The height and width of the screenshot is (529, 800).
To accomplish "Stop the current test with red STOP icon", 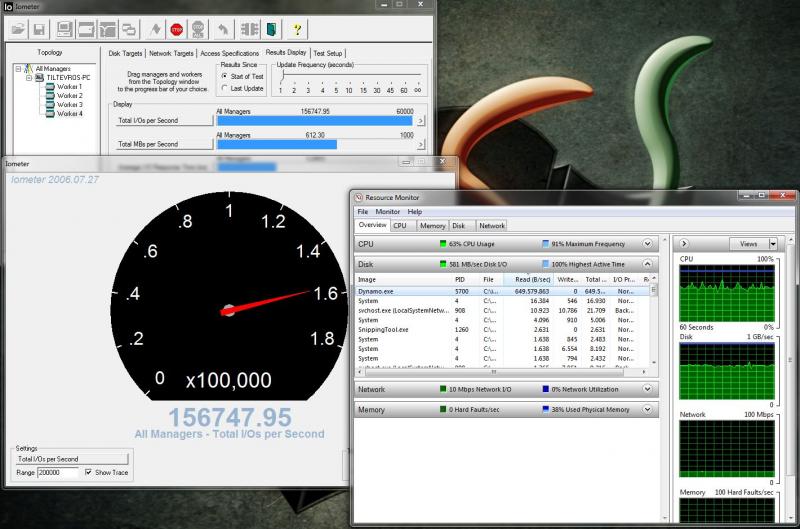I will tap(177, 30).
